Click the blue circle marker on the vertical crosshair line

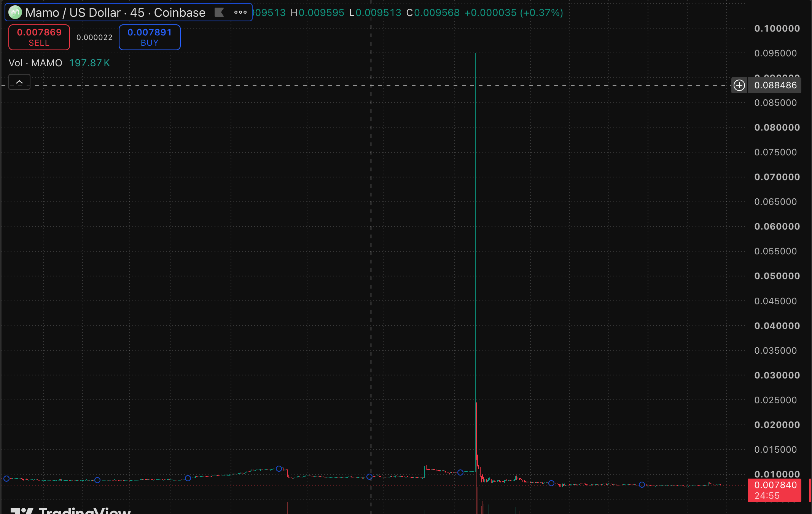tap(369, 477)
